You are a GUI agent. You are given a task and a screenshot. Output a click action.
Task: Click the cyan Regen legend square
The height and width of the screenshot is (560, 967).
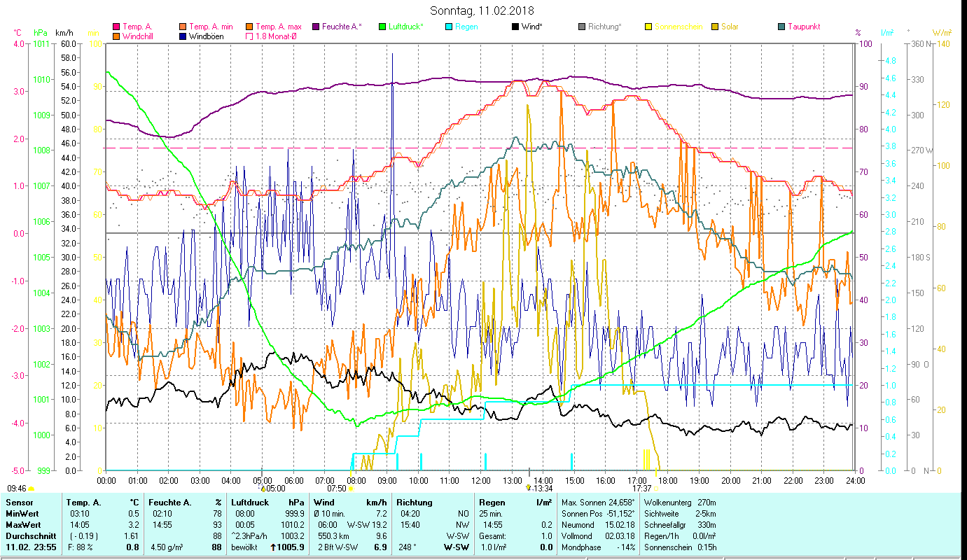pyautogui.click(x=450, y=27)
